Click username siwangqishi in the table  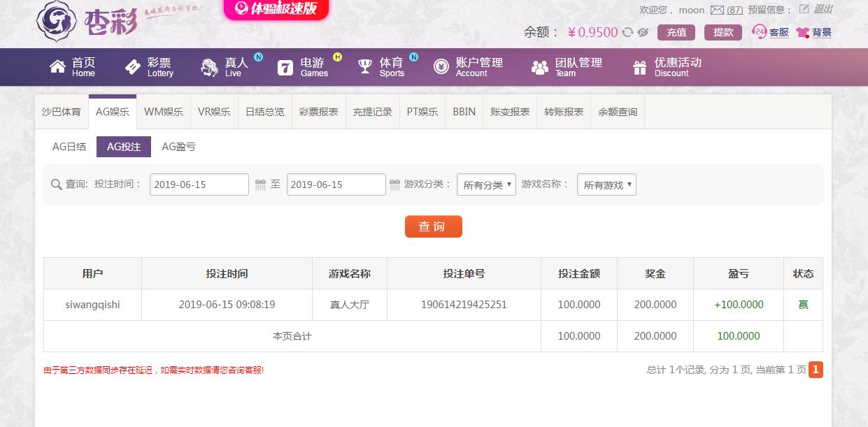click(x=92, y=305)
